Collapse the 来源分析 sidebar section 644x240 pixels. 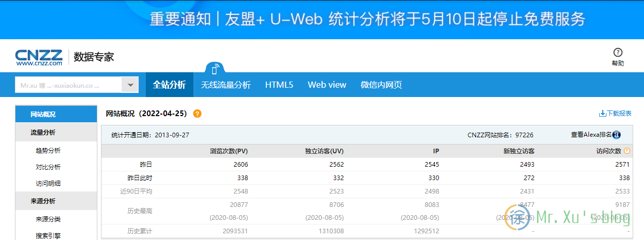tap(56, 201)
